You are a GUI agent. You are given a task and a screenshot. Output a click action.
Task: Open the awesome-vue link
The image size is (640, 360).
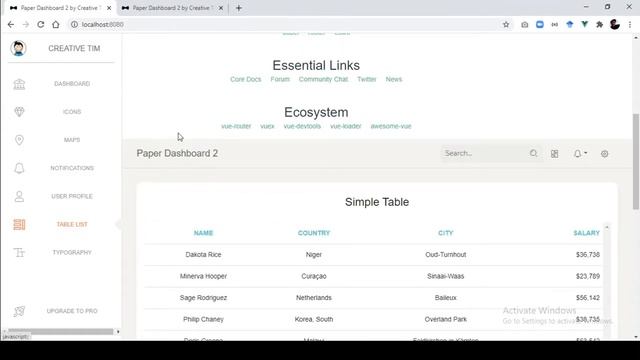(391, 126)
